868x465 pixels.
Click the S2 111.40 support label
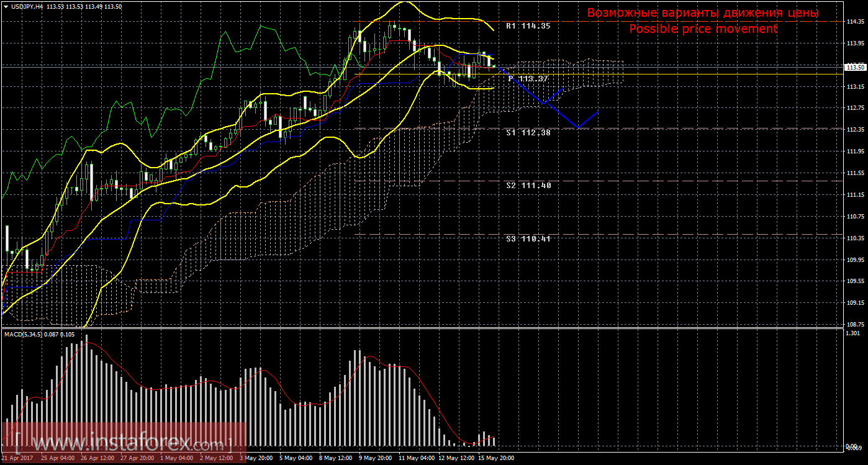(528, 186)
